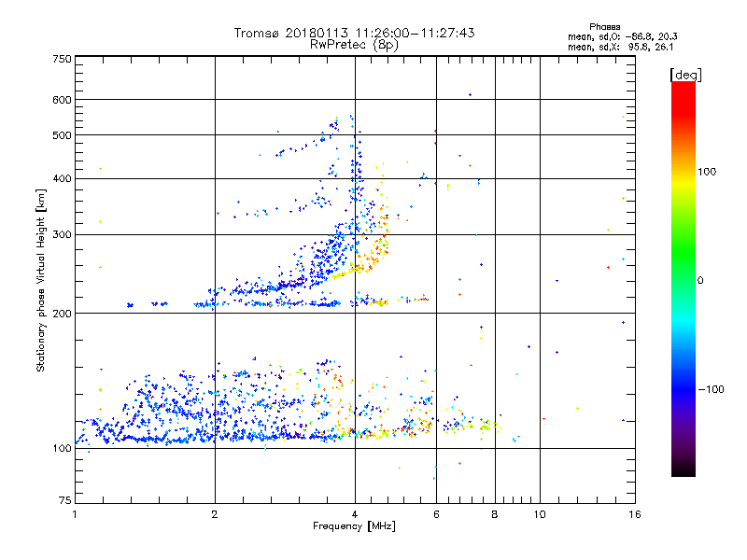
Task: Click the x-axis tick label '8'
Action: 495,514
